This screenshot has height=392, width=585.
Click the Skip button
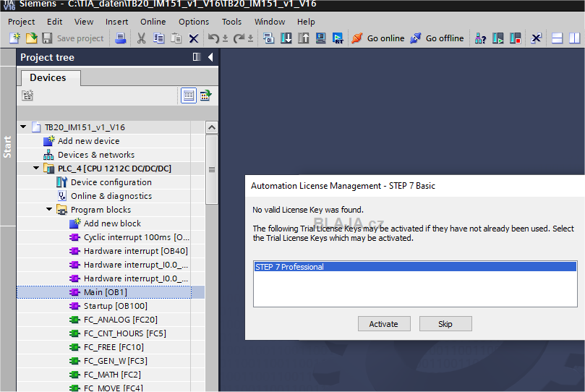pos(445,324)
